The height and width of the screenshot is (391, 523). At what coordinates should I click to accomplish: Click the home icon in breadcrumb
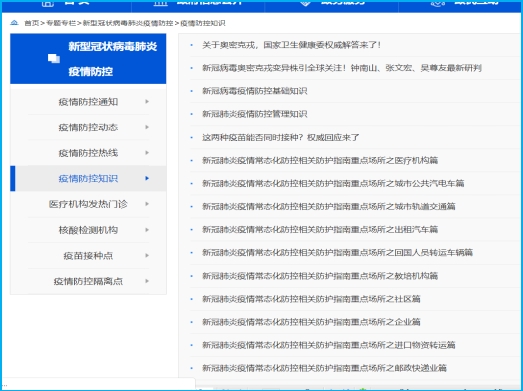(14, 23)
